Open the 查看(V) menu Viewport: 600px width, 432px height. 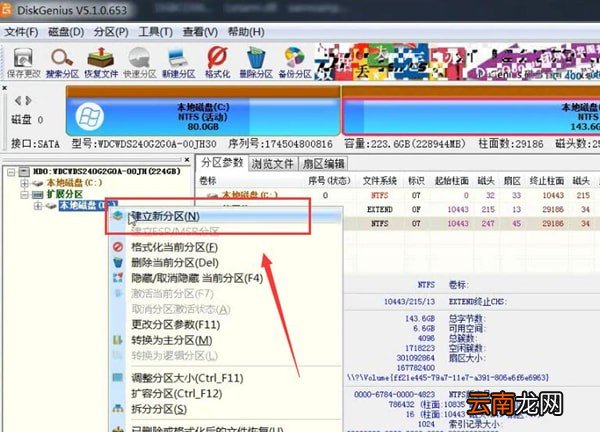tap(200, 32)
